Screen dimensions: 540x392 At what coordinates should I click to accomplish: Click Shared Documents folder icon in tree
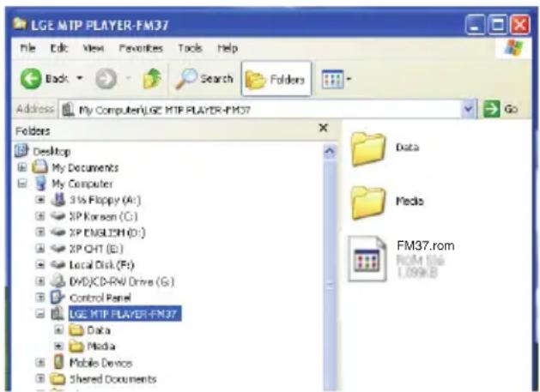pyautogui.click(x=58, y=379)
